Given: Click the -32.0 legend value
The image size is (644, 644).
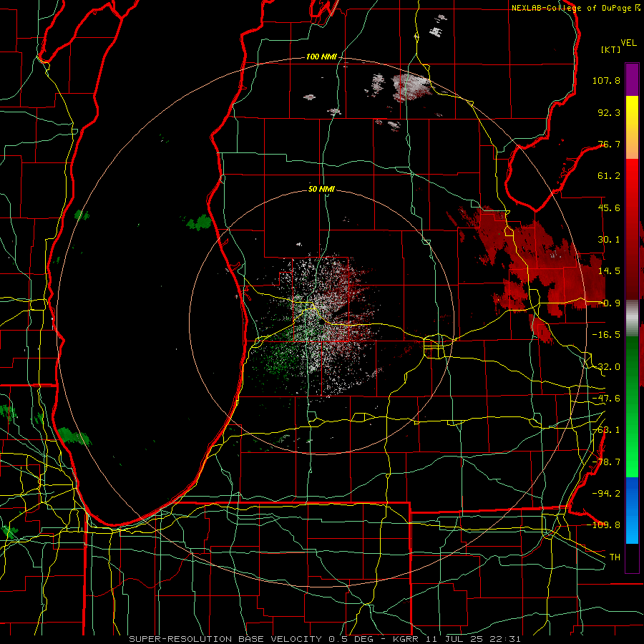Looking at the screenshot, I should tap(606, 367).
